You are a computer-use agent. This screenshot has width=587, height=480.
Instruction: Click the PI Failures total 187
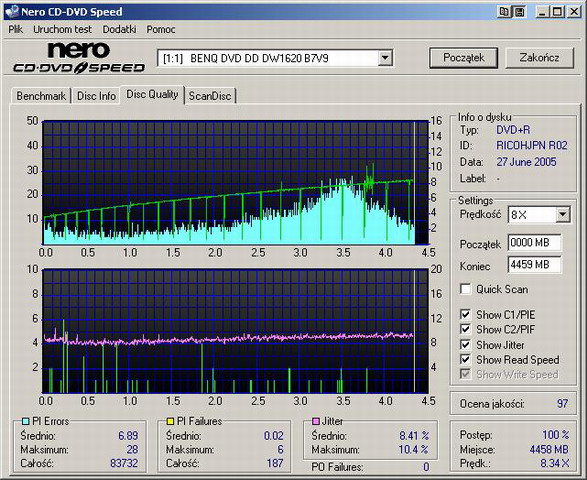[275, 463]
